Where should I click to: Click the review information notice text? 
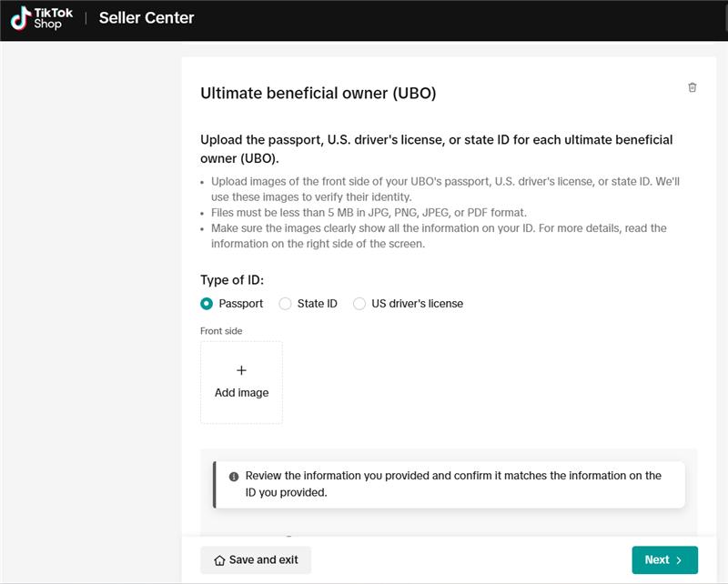tap(451, 484)
